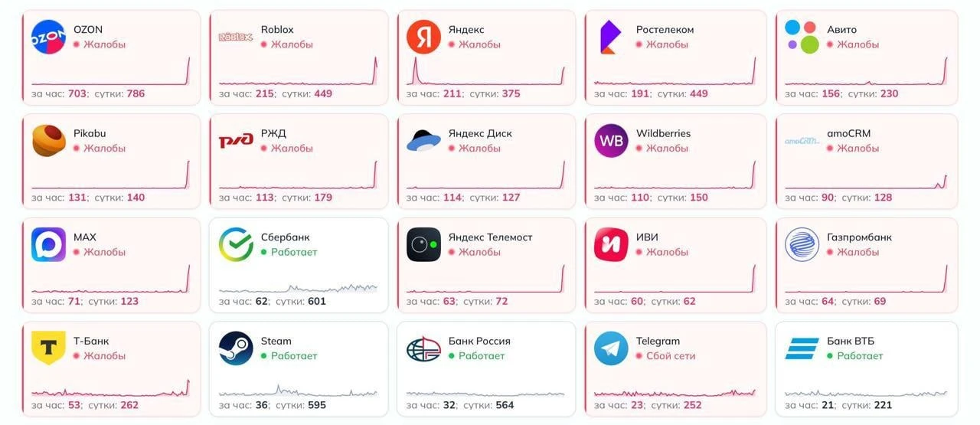Open the Telegram paper plane icon

click(x=611, y=348)
